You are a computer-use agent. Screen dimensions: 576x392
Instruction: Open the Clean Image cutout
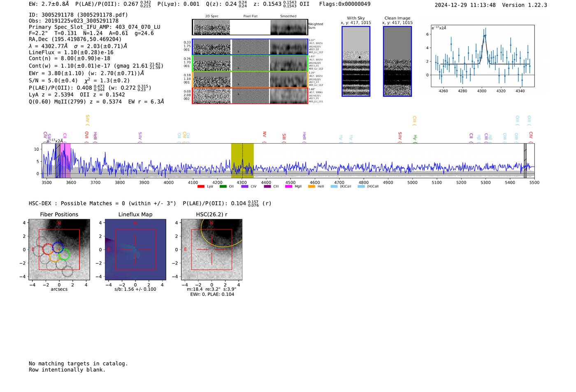coord(397,61)
